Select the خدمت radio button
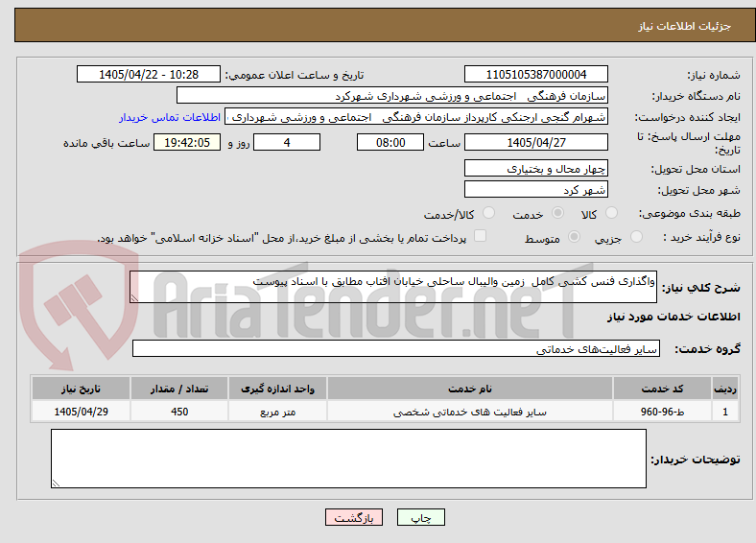756x543 pixels. tap(557, 213)
